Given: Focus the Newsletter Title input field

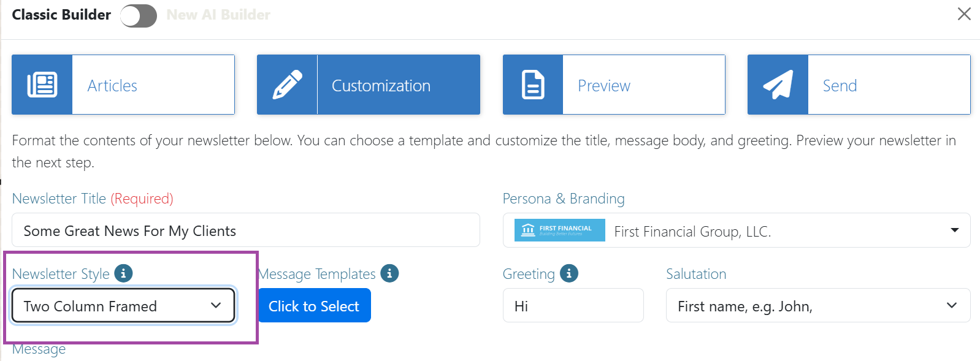Looking at the screenshot, I should 246,230.
